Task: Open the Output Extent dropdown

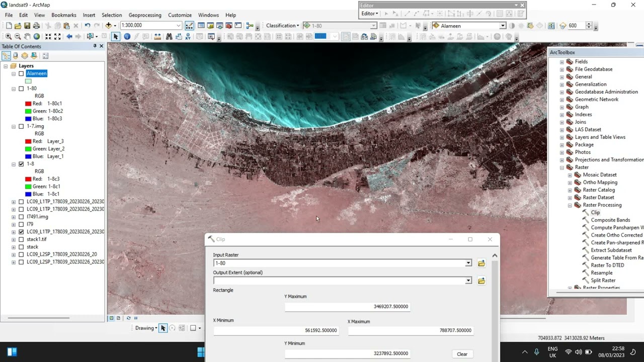Action: pos(468,281)
